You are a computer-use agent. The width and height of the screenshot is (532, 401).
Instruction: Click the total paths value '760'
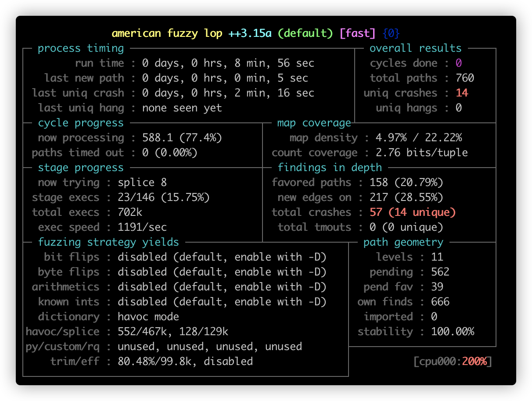coord(465,78)
